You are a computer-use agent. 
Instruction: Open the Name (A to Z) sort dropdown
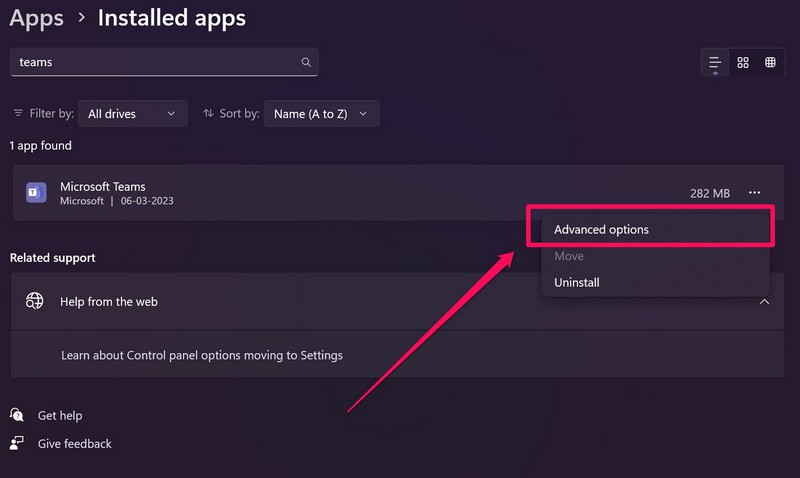click(x=321, y=114)
